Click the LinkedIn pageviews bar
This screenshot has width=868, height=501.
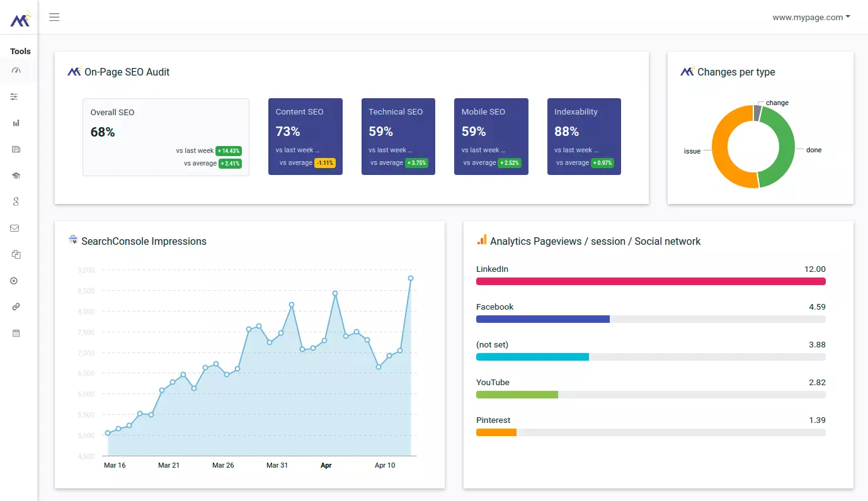[x=651, y=281]
